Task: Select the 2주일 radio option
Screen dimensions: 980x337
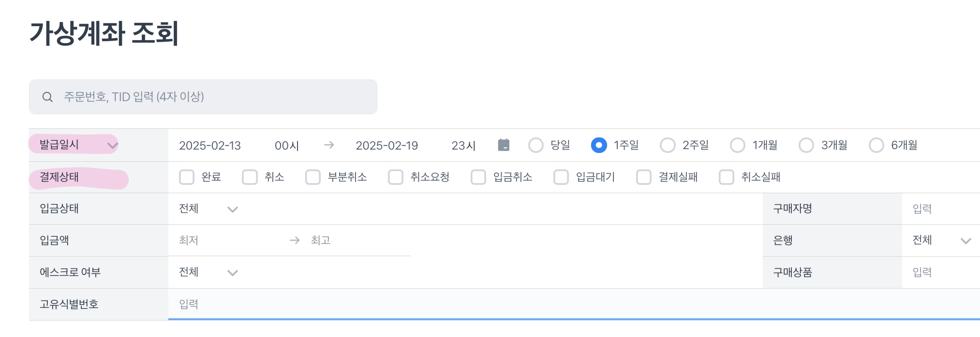Action: [x=668, y=145]
